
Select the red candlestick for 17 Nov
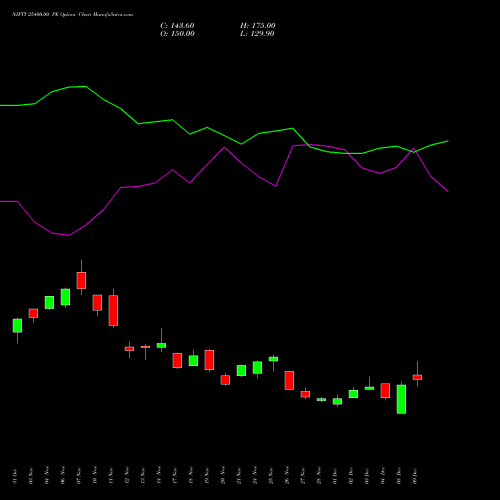click(177, 361)
